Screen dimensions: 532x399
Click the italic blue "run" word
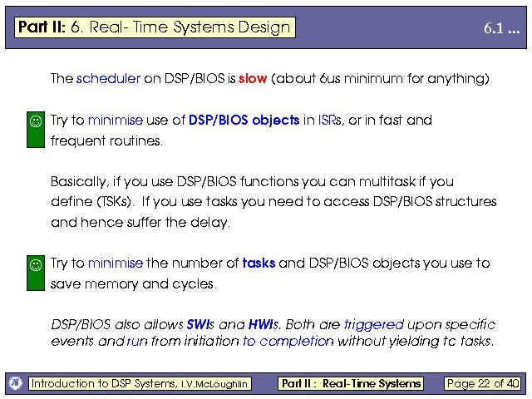coord(137,341)
